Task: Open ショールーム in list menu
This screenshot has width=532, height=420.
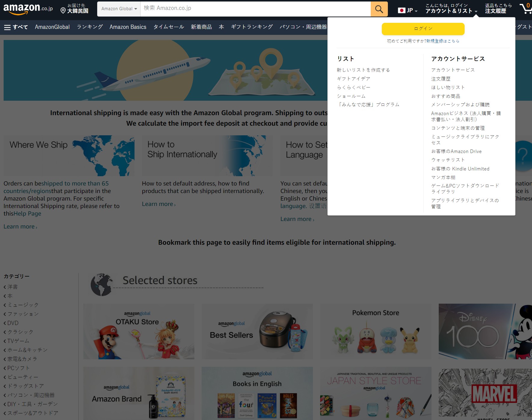Action: coord(351,96)
